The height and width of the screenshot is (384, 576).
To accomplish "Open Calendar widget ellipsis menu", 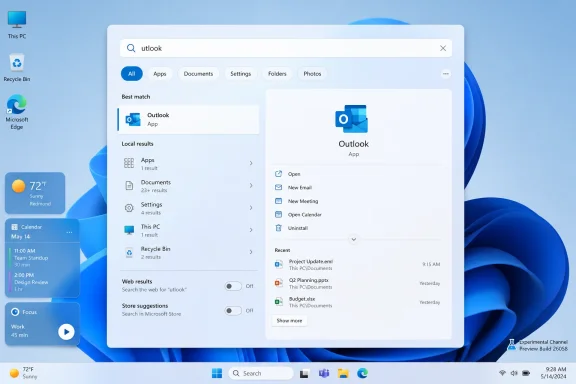I will click(69, 232).
